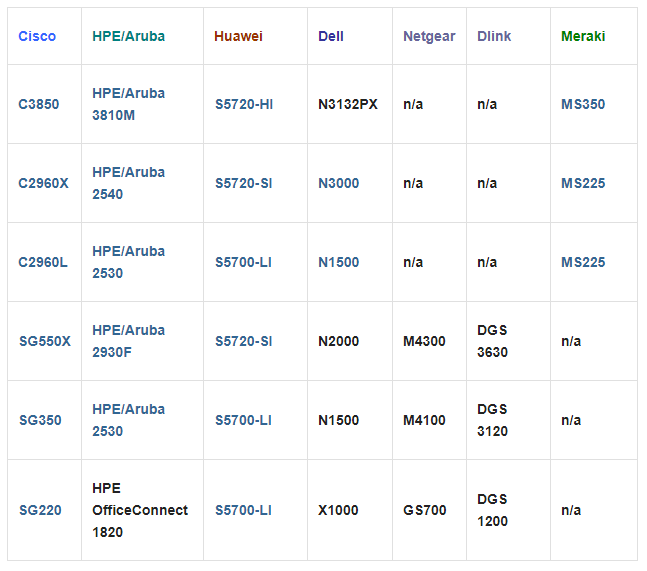Screen dimensions: 647x571
Task: Click the Meraki header link
Action: [583, 36]
